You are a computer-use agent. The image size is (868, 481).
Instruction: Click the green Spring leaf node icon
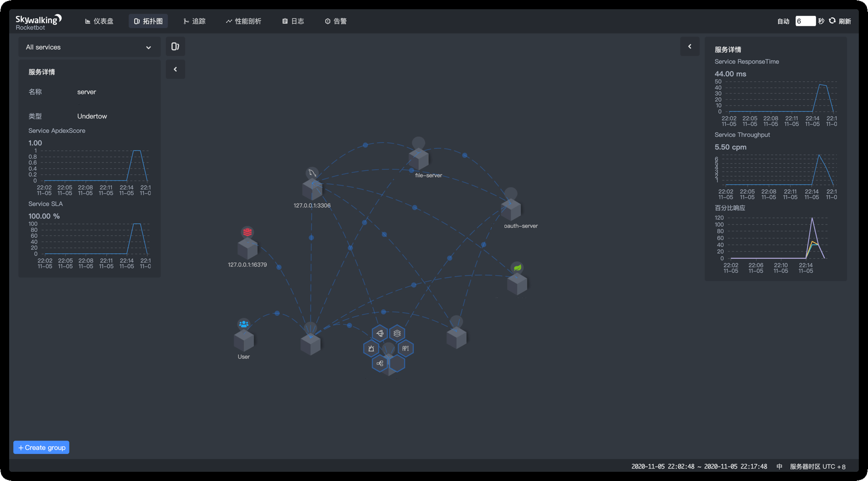point(517,267)
